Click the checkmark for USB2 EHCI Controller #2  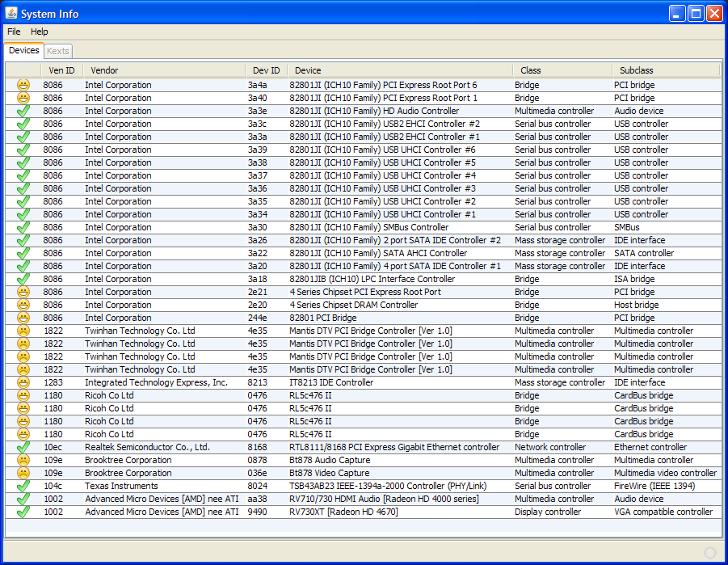pyautogui.click(x=23, y=124)
